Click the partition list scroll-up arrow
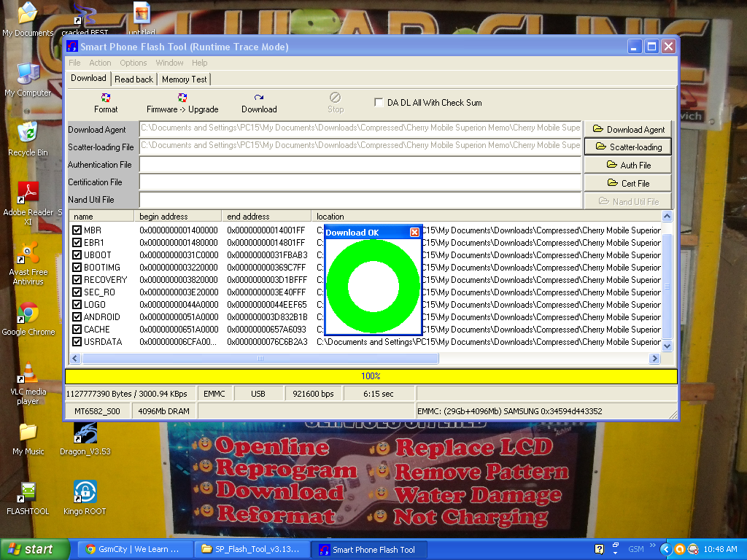Screen dimensions: 747x560 [667, 216]
